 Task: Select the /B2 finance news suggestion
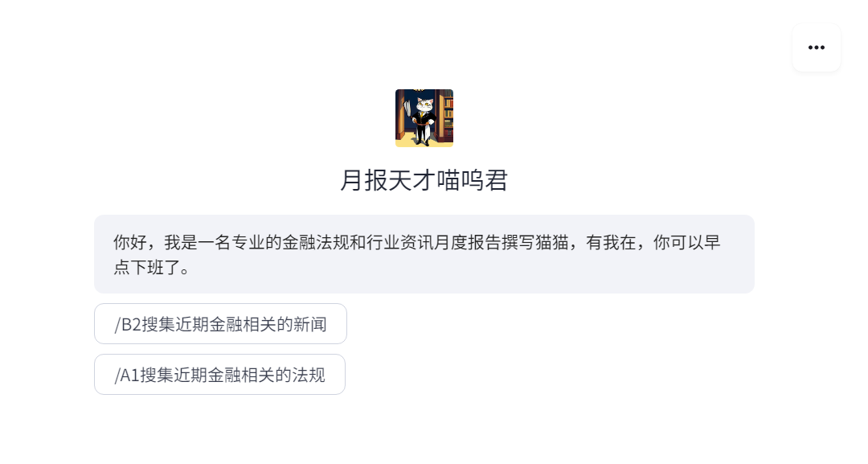(x=220, y=324)
